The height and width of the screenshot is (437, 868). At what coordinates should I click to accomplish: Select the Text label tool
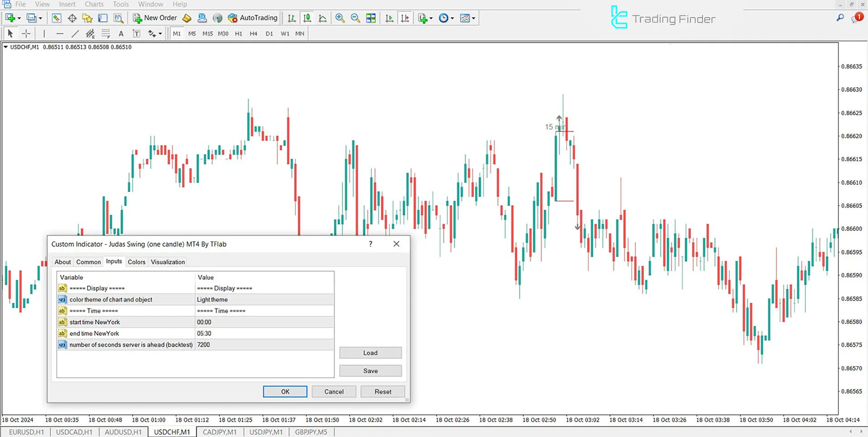coord(136,33)
